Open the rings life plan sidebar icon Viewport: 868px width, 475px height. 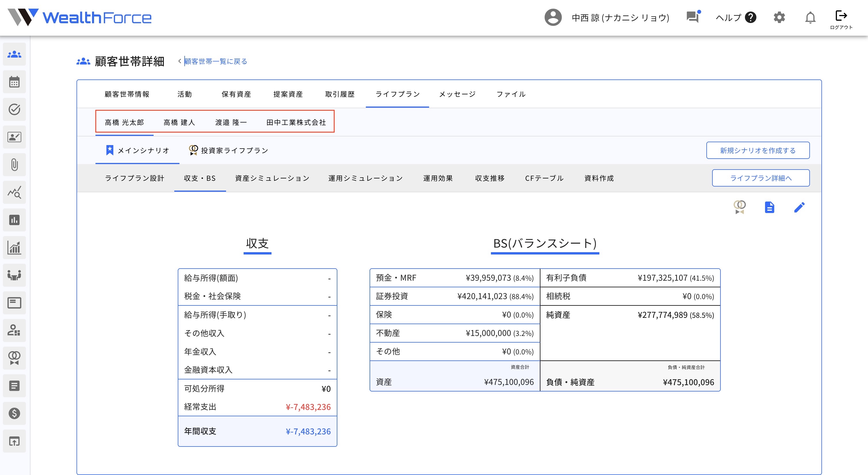pyautogui.click(x=14, y=358)
